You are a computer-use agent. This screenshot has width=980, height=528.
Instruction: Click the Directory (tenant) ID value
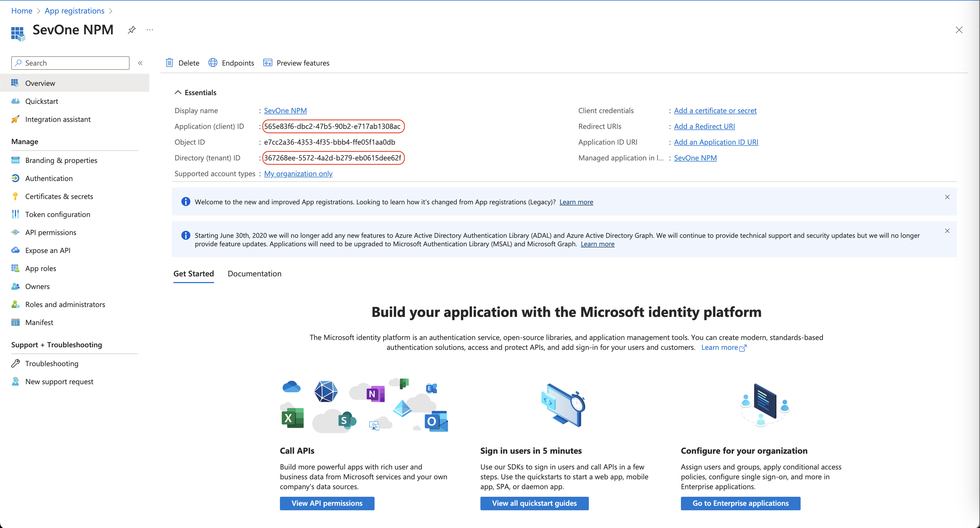[x=333, y=158]
